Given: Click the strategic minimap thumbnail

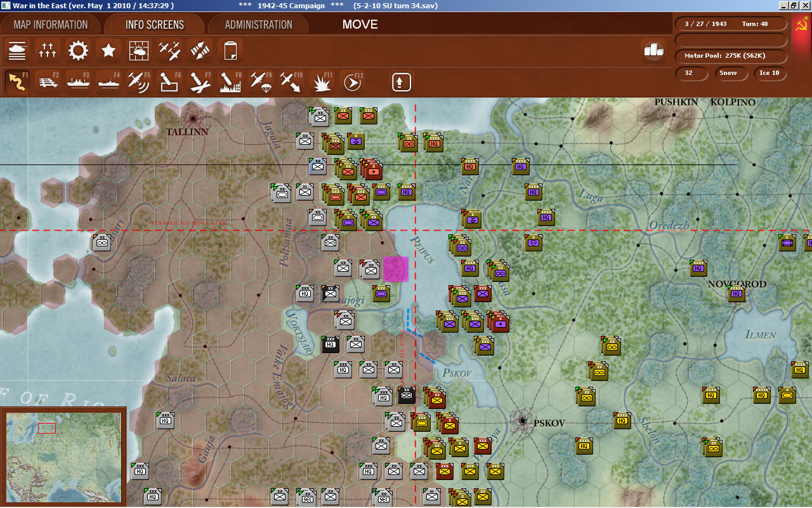Looking at the screenshot, I should [63, 457].
